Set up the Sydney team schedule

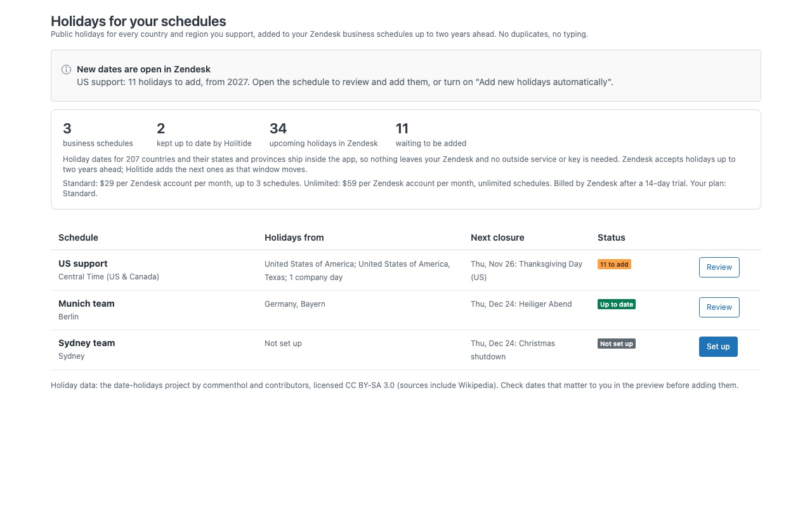pyautogui.click(x=718, y=347)
